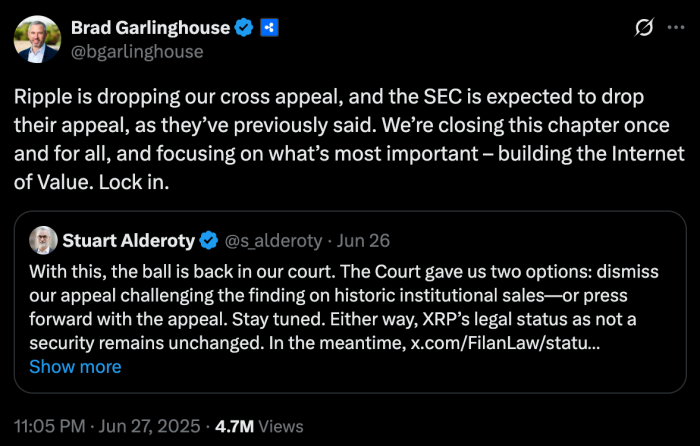Open the Stuart Alderoty display name
700x446 pixels.
(130, 240)
